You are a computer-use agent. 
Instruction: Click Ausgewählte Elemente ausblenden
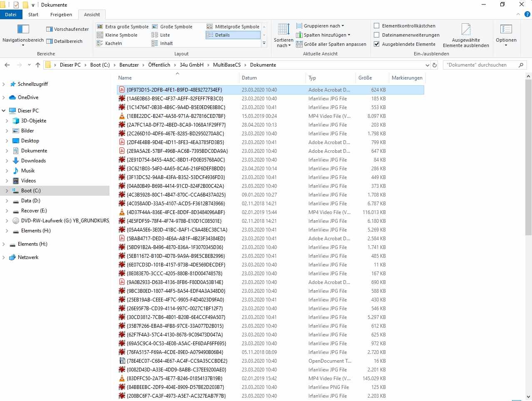tap(466, 35)
